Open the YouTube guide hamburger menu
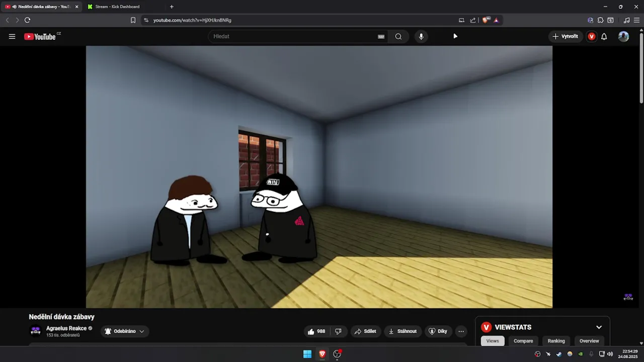The height and width of the screenshot is (362, 644). (x=12, y=36)
